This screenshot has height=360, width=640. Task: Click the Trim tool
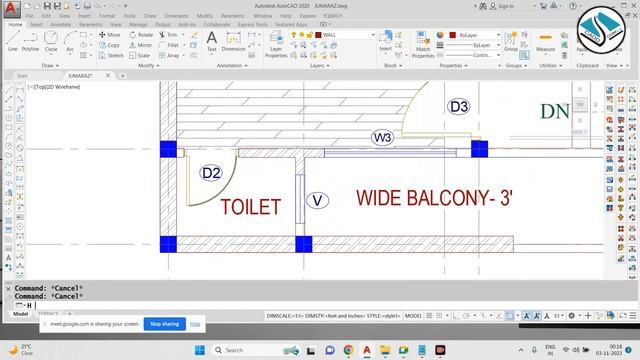(x=168, y=35)
